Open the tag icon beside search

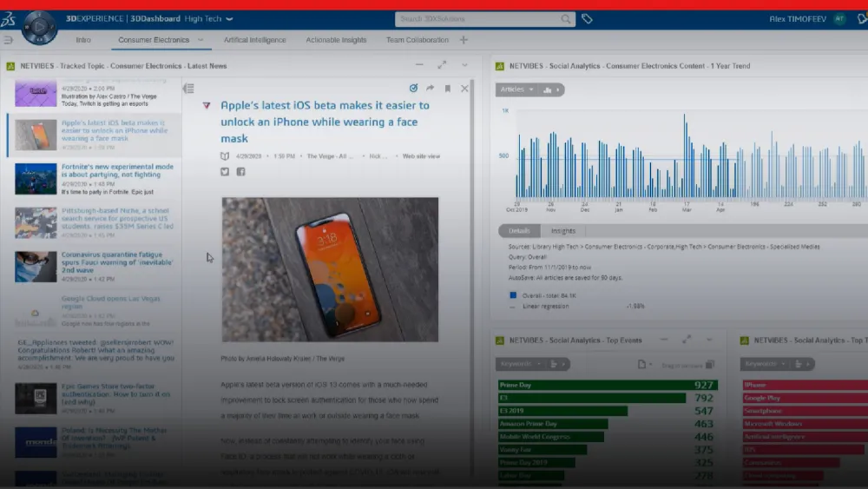[x=588, y=19]
